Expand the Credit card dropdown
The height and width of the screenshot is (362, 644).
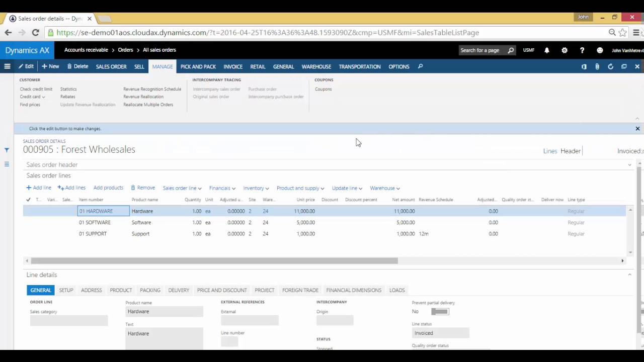(33, 97)
